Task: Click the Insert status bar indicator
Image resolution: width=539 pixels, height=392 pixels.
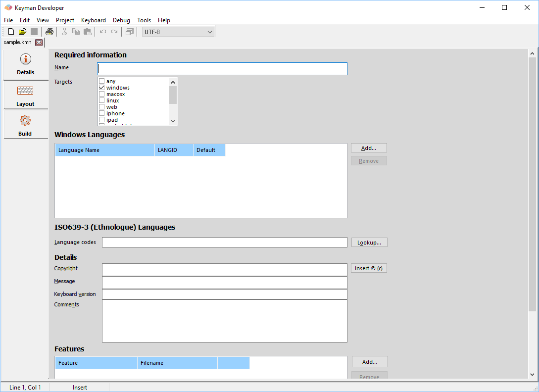Action: click(80, 388)
